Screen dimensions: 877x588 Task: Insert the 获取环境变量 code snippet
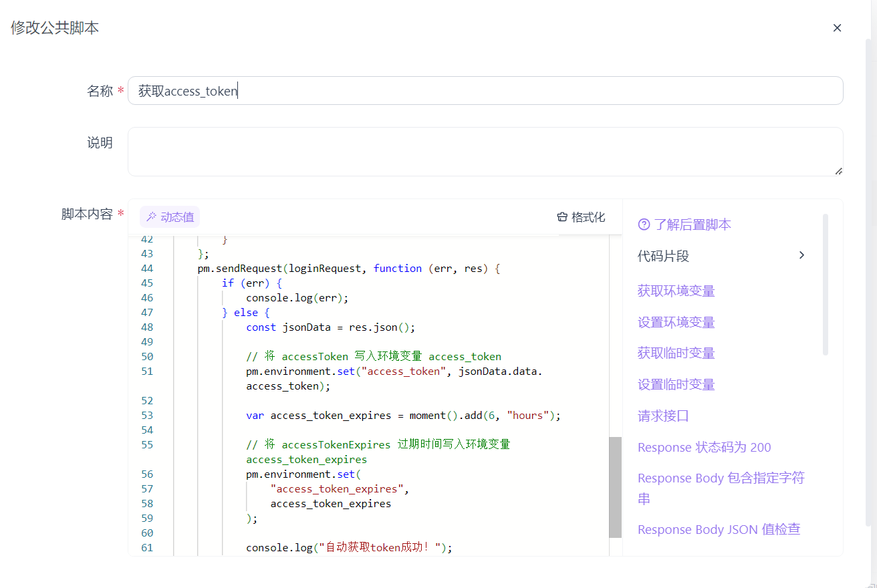click(675, 290)
